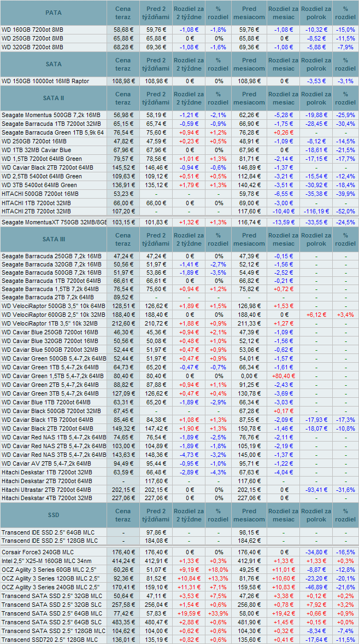Select the -4,73 € two-week difference cell
The width and height of the screenshot is (359, 644).
pos(189,455)
